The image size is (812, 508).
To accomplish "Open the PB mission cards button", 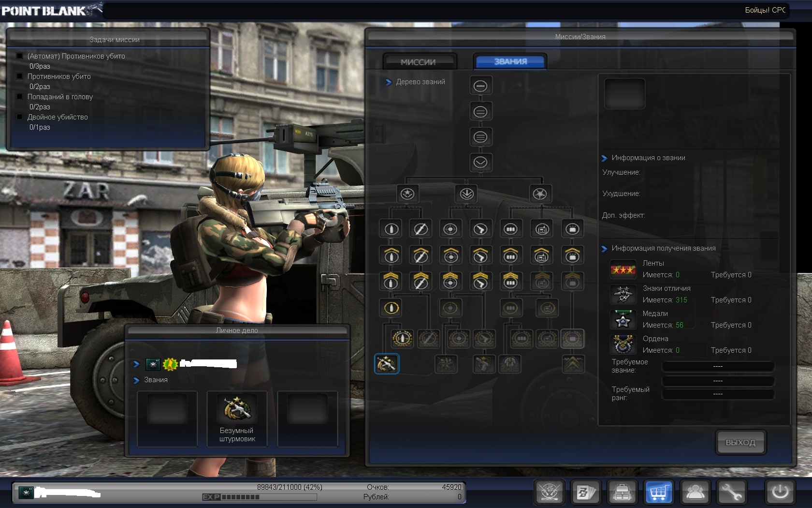I will pyautogui.click(x=586, y=493).
